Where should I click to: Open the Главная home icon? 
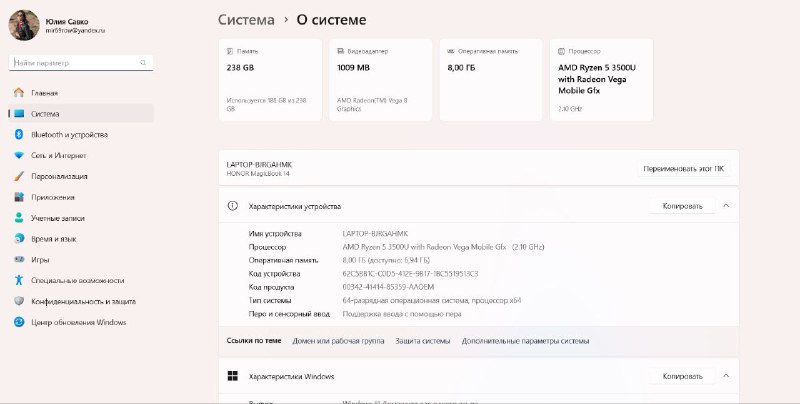pos(19,93)
